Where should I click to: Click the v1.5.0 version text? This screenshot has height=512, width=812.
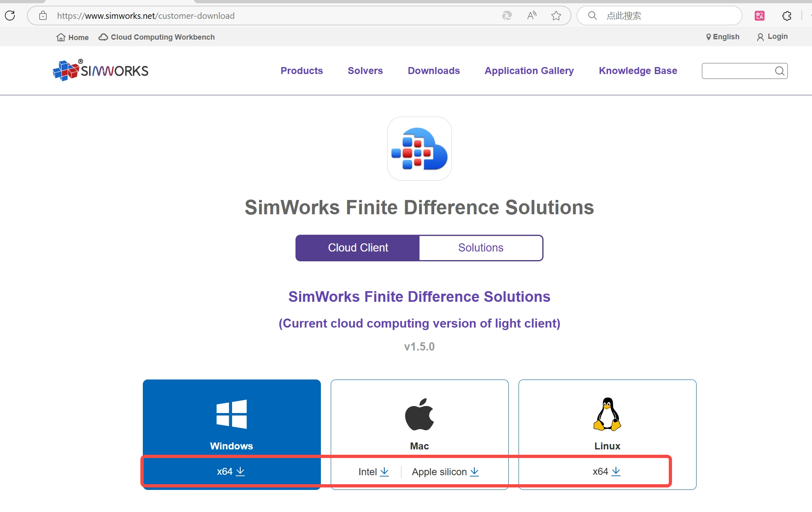pyautogui.click(x=420, y=346)
